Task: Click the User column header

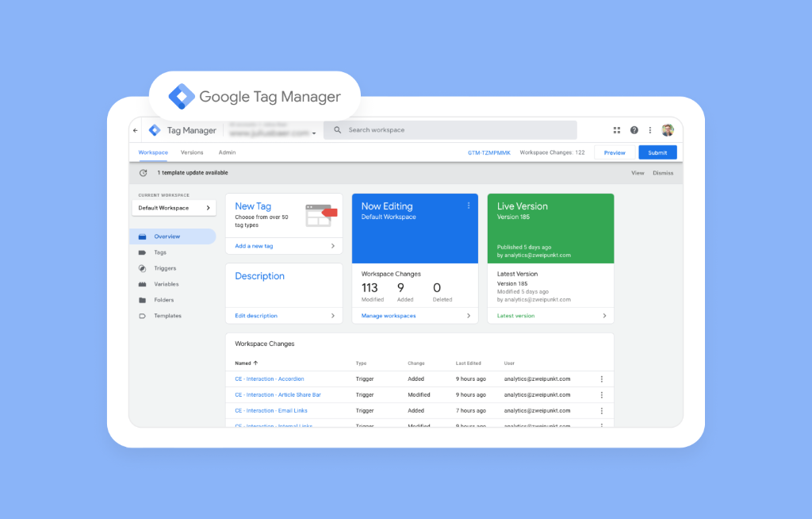Action: click(509, 363)
